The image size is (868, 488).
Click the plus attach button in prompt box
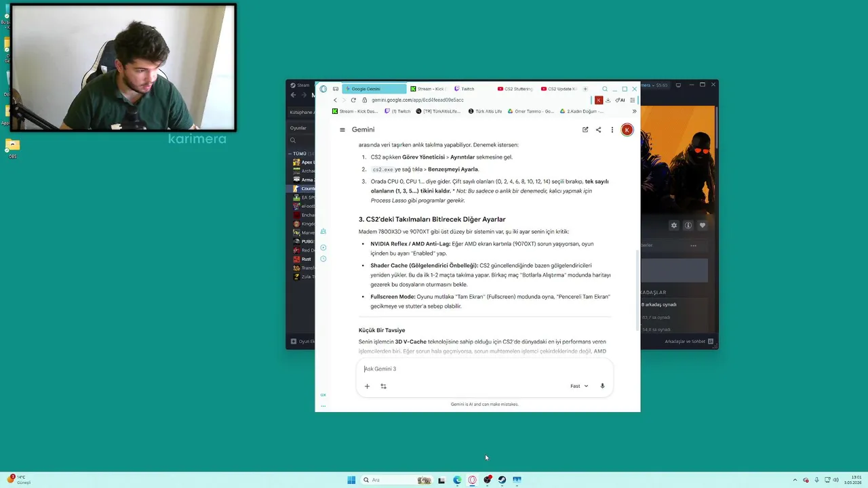(367, 386)
